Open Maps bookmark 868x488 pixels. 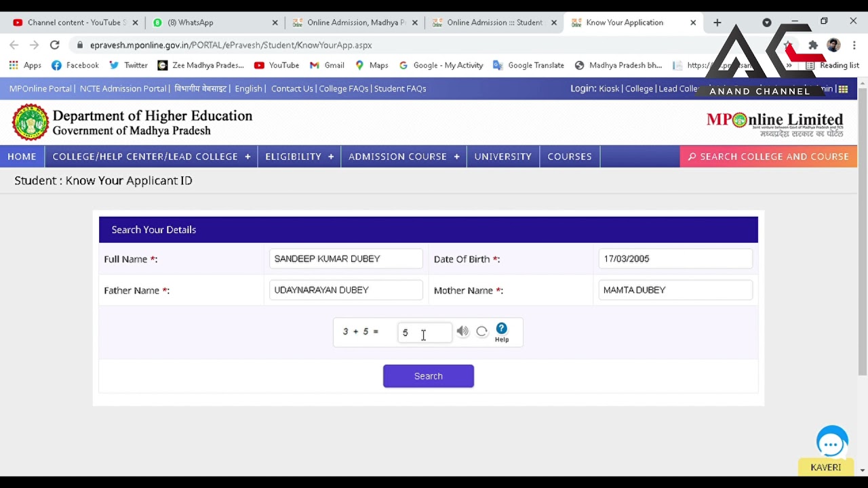tap(372, 65)
